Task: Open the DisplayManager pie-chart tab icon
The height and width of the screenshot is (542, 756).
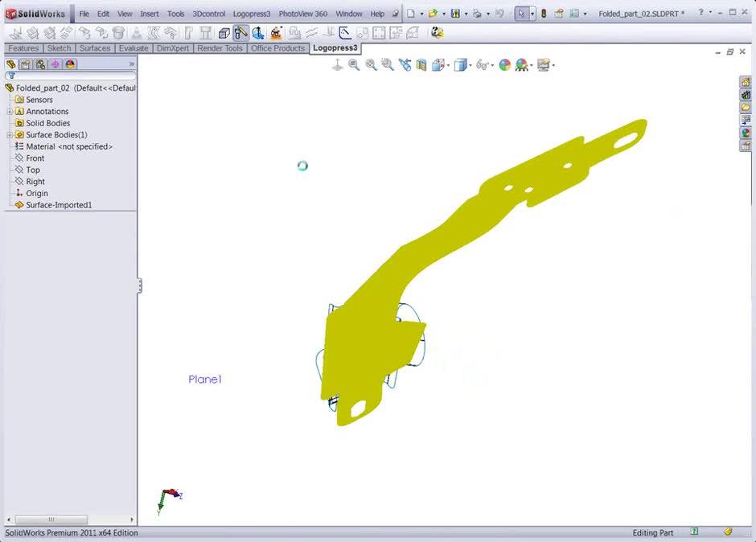Action: coord(70,64)
